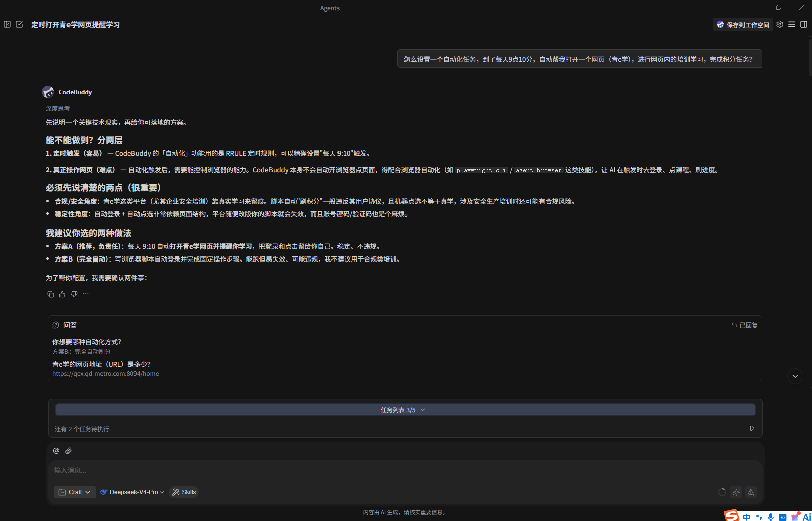Click the CodeBuddy name label
This screenshot has width=812, height=521.
75,92
